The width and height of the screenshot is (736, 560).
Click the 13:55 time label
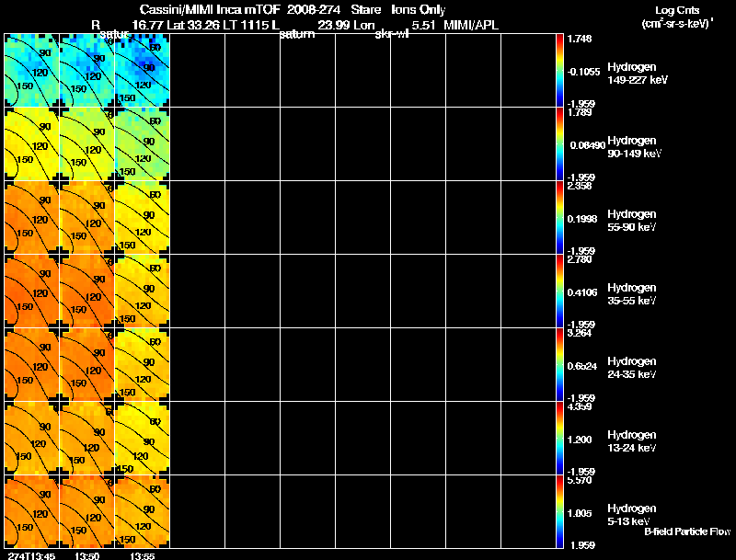[x=143, y=555]
